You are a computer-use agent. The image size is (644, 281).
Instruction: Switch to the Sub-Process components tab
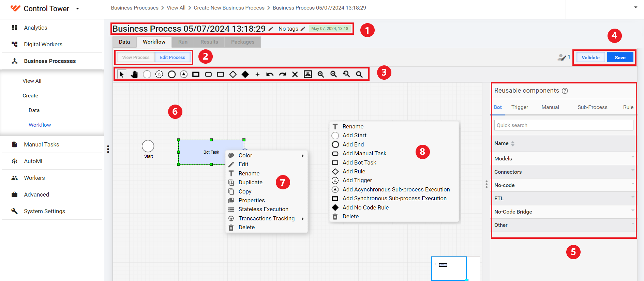pos(593,107)
